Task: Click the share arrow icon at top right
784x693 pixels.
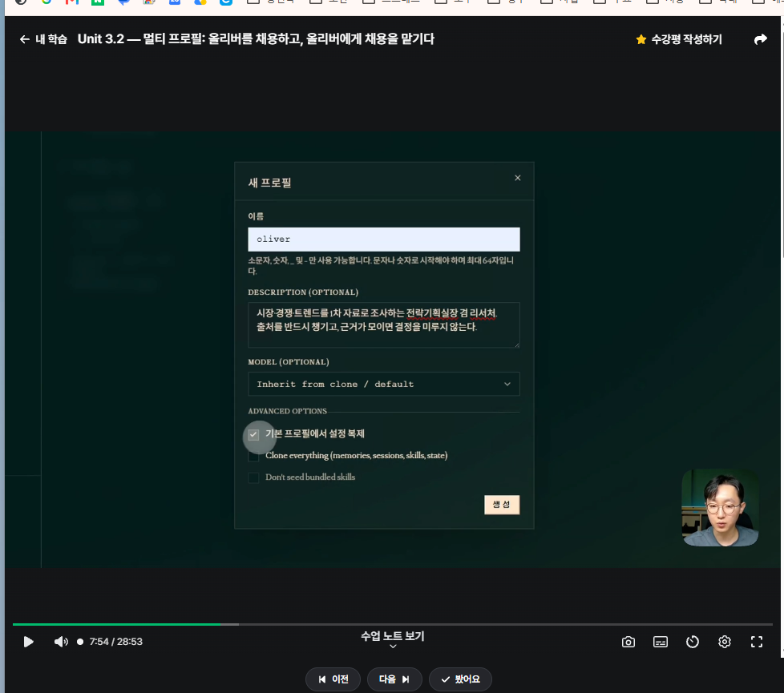Action: (760, 39)
